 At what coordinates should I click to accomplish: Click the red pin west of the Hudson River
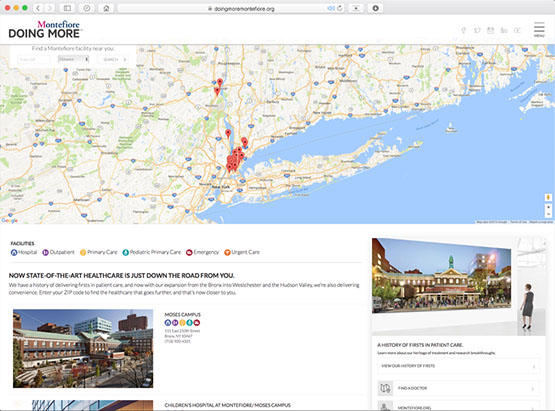pos(228,134)
